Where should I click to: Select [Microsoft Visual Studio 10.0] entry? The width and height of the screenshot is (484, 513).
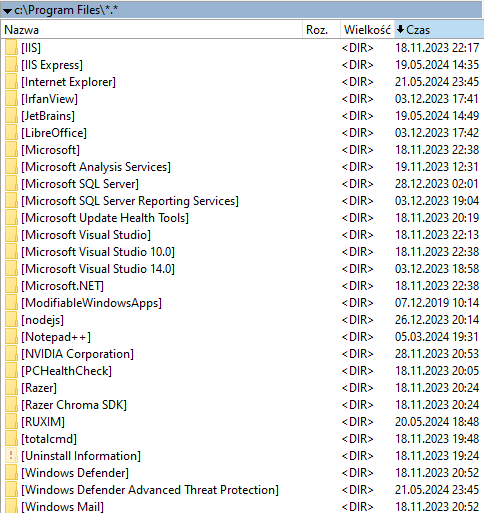(x=98, y=252)
